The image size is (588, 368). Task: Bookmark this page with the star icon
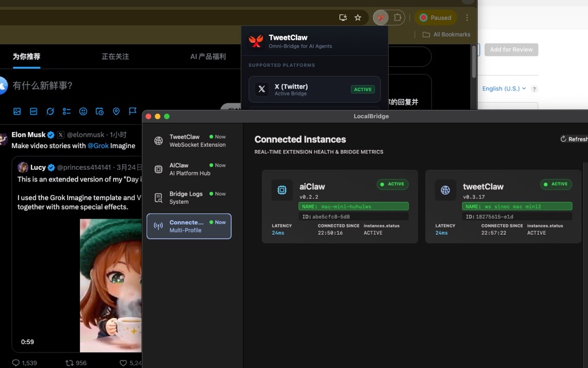358,17
